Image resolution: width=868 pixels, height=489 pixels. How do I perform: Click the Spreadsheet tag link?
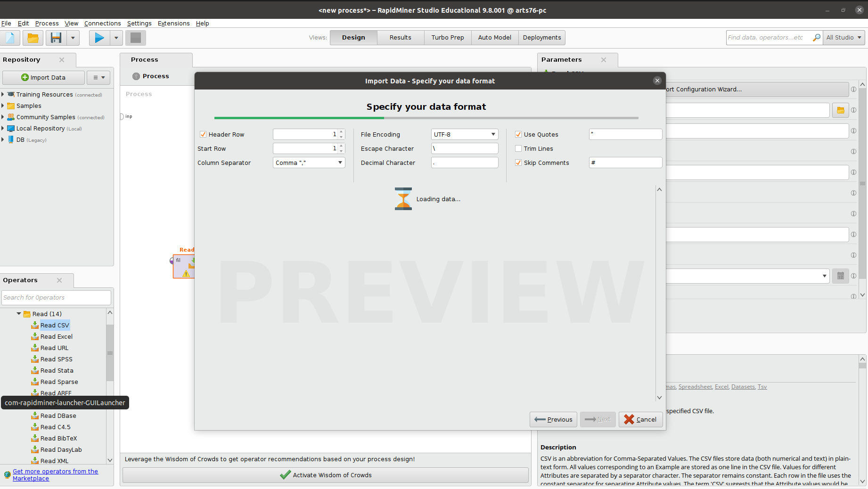tap(696, 387)
